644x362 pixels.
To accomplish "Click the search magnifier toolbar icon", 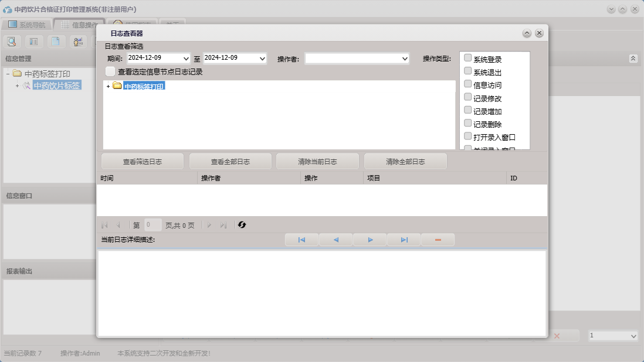I will [12, 42].
